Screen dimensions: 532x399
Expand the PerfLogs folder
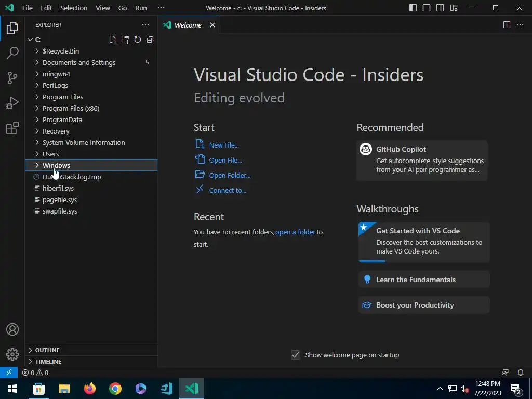(x=91, y=86)
